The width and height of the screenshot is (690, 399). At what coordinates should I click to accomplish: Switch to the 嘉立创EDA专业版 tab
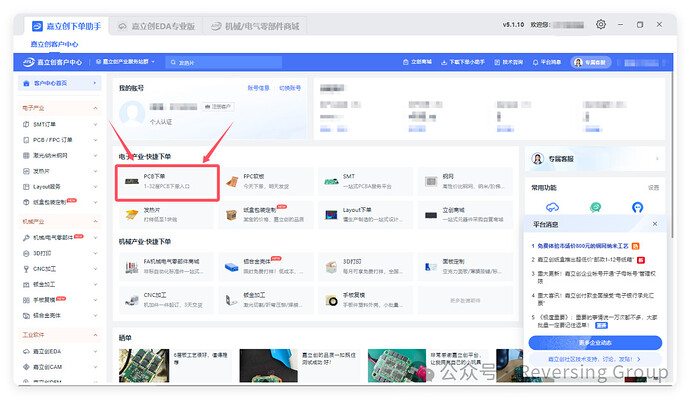coord(157,26)
